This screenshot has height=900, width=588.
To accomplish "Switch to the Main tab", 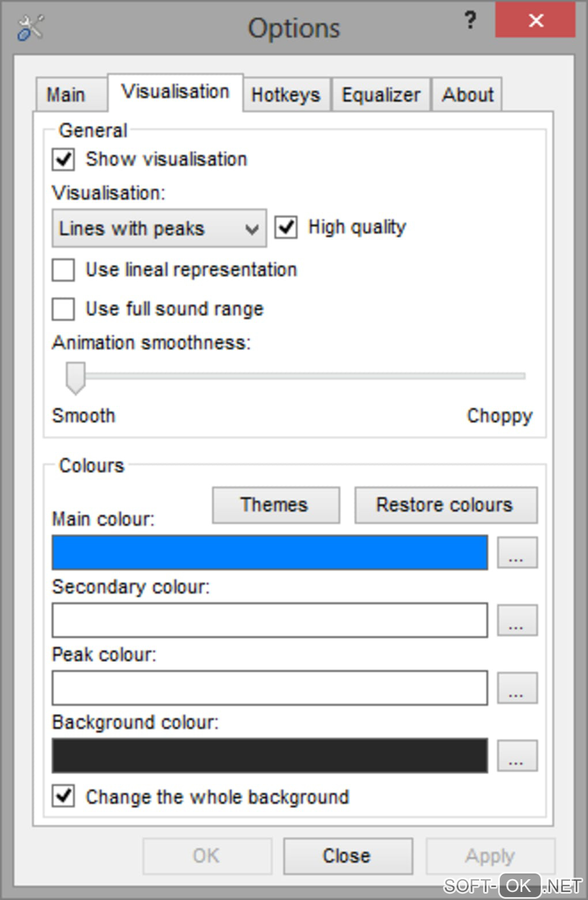I will 66,95.
